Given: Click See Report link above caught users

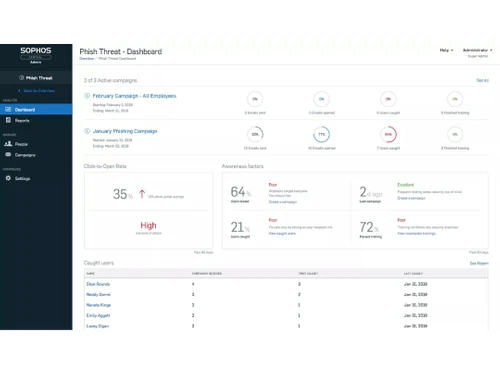Looking at the screenshot, I should point(479,263).
